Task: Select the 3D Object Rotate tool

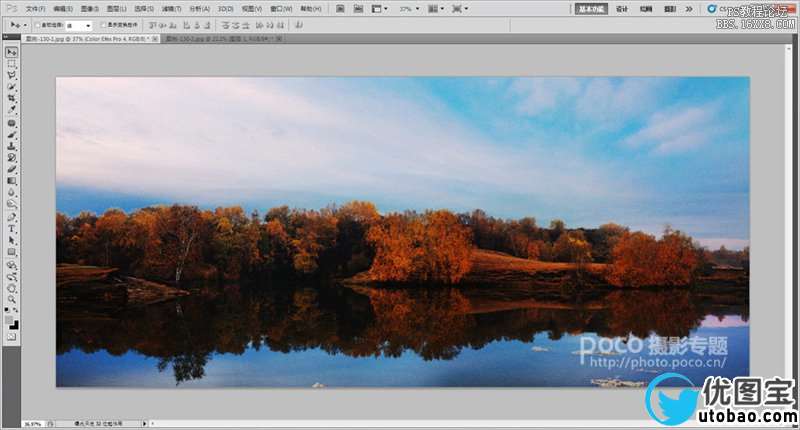Action: point(11,266)
